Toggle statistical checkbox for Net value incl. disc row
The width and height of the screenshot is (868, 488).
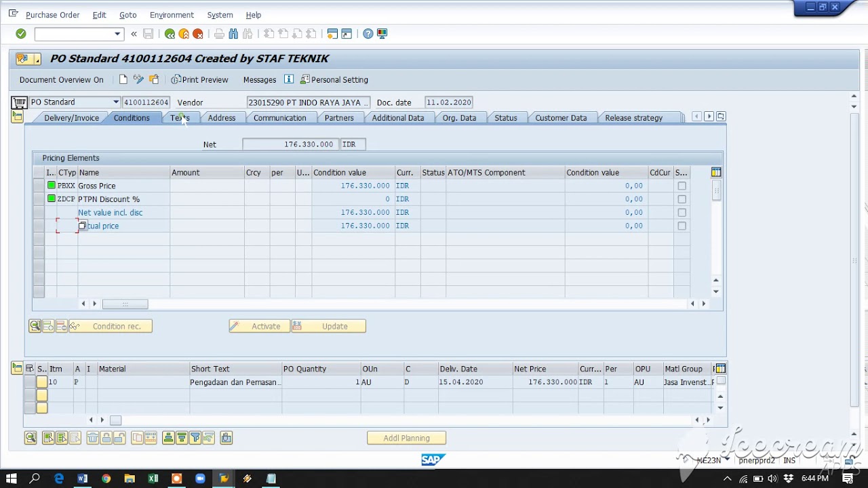[682, 213]
